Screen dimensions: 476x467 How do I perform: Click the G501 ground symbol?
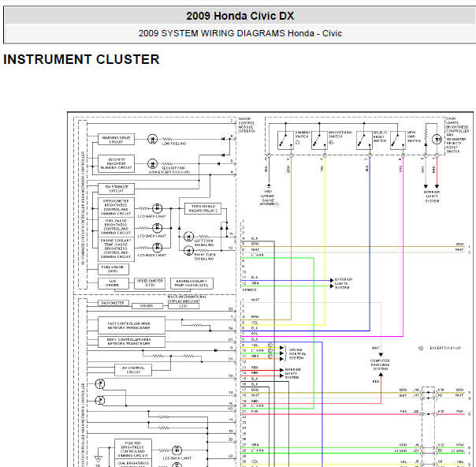tap(269, 185)
